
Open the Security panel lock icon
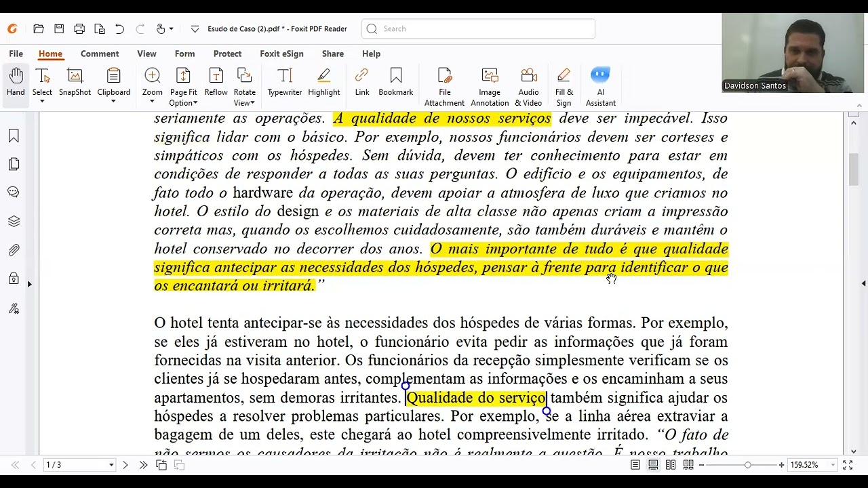14,279
